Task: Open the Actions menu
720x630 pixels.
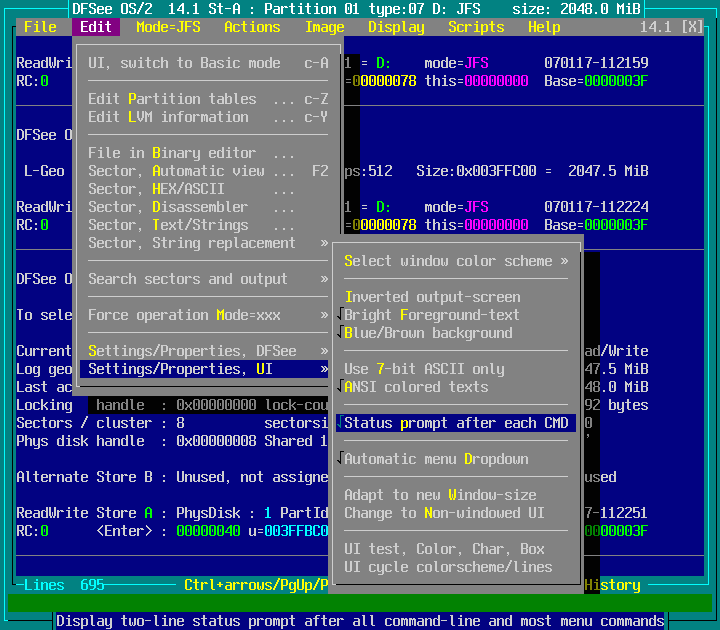Action: (252, 27)
